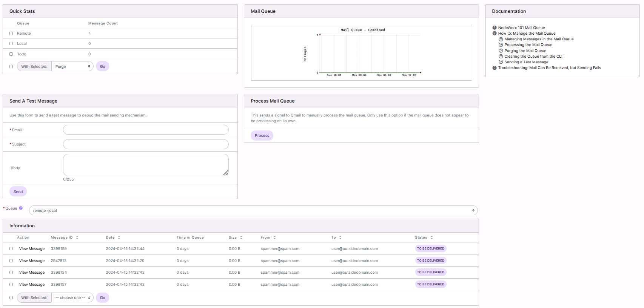
Task: Click Mail Queue Combined graph image
Action: coord(362,53)
